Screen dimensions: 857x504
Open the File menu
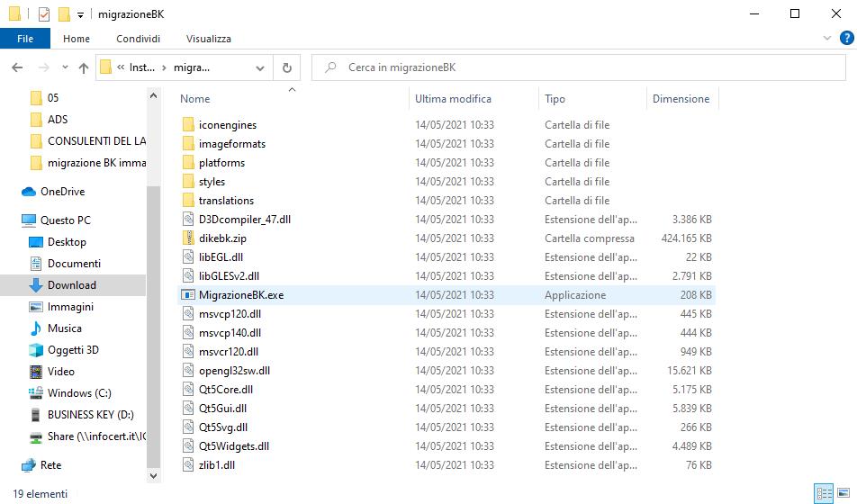pos(25,39)
